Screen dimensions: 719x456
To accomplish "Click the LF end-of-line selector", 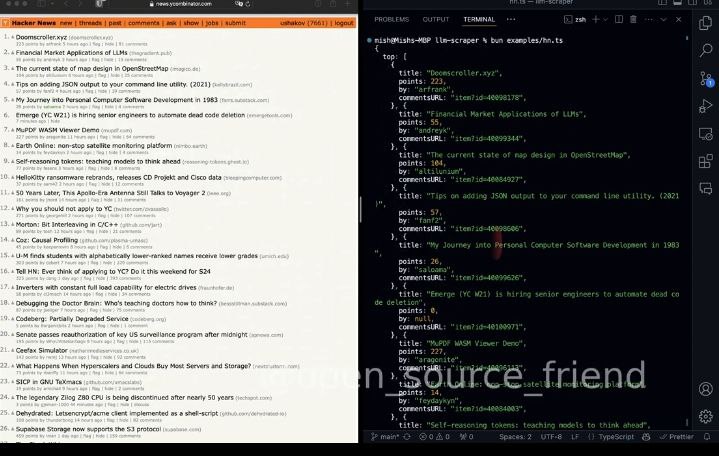I will [x=575, y=437].
